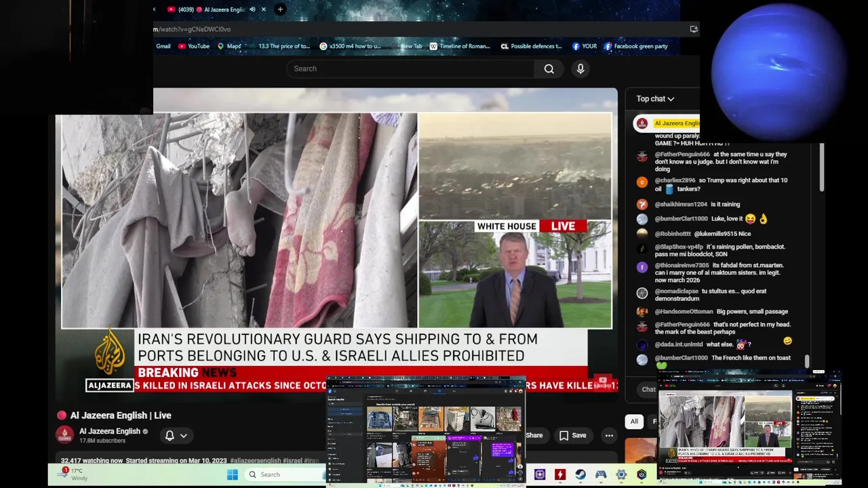Mute the Al Jazeera tab audio icon

252,9
